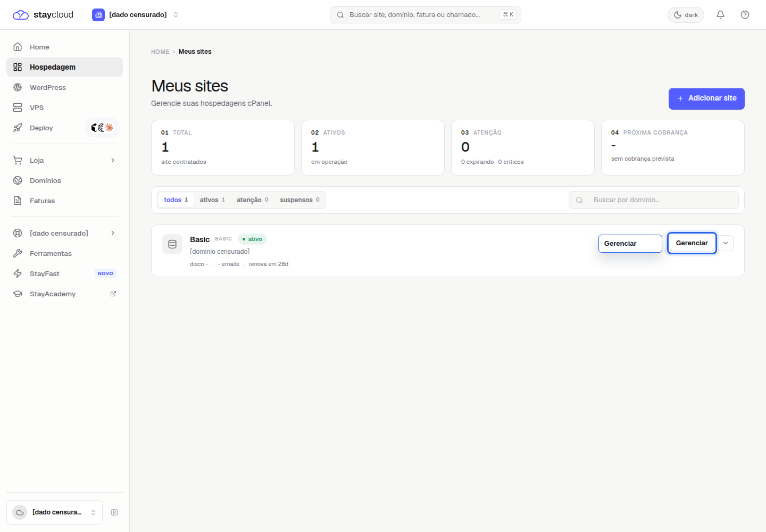Click the lifebuoy support icon in the sidebar
The image size is (766, 532).
click(x=18, y=233)
